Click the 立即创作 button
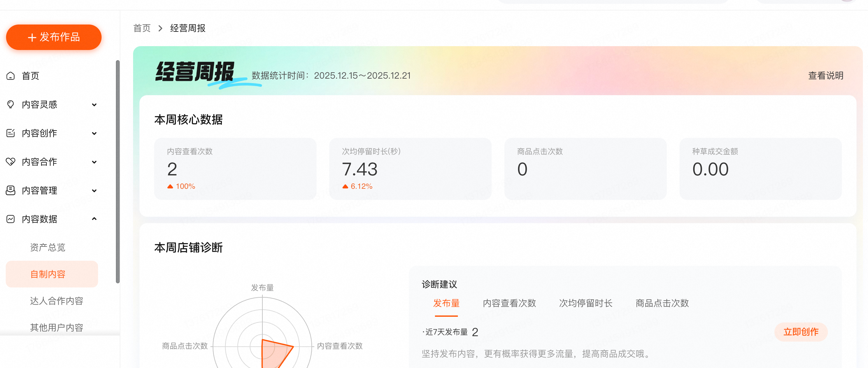This screenshot has height=368, width=868. point(801,332)
